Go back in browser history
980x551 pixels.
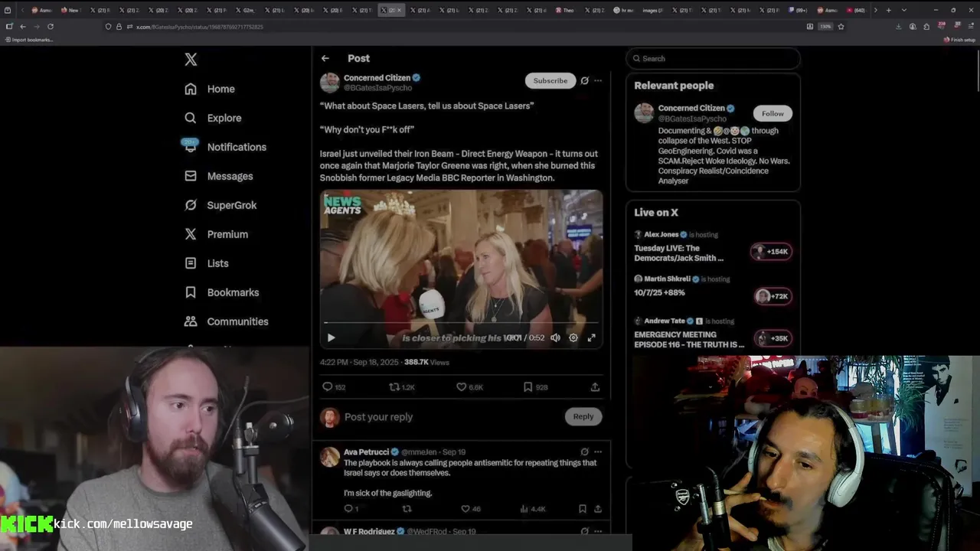[23, 26]
